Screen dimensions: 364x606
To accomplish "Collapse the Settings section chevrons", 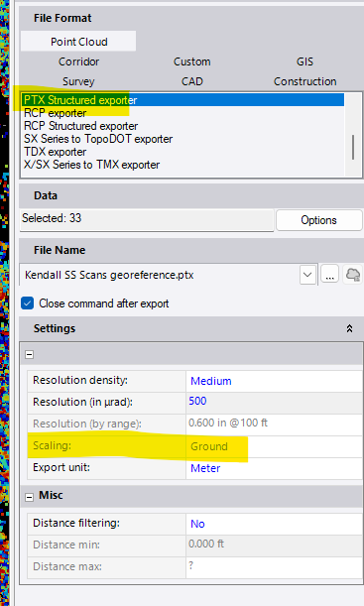I will pos(349,328).
